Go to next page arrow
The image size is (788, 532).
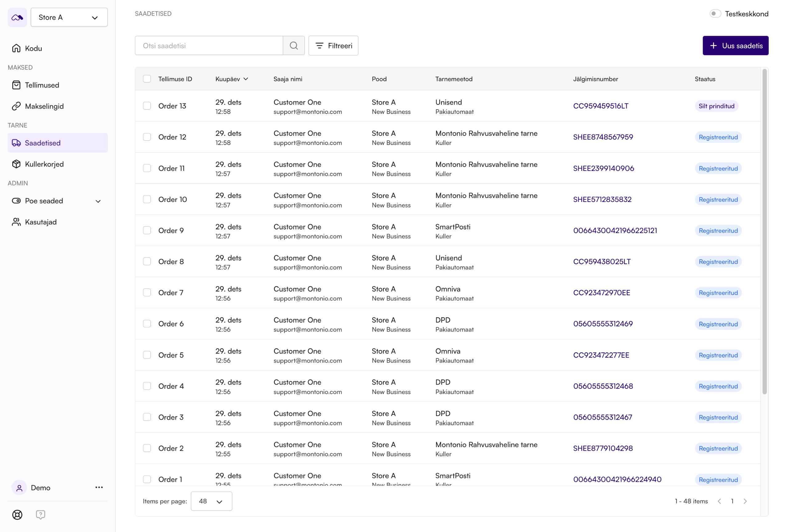tap(745, 501)
